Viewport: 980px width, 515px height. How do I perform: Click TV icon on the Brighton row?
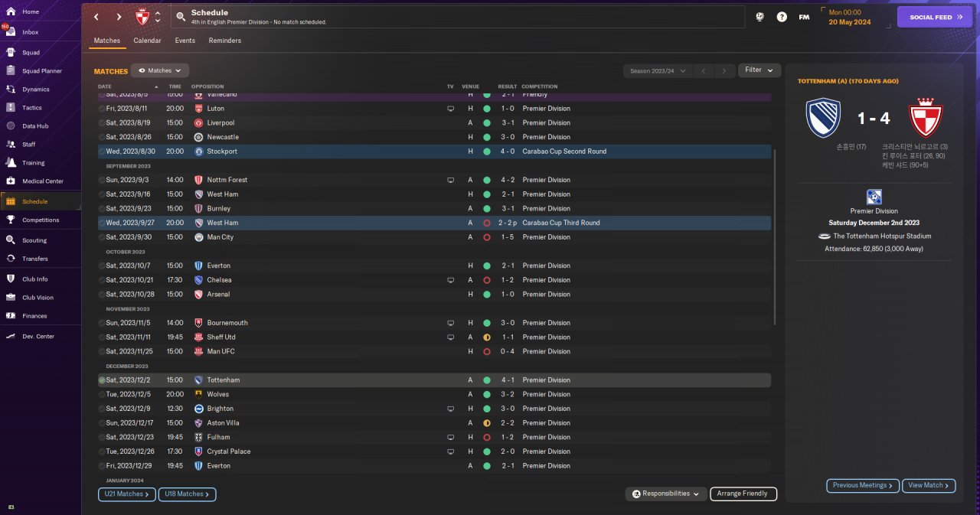(451, 409)
